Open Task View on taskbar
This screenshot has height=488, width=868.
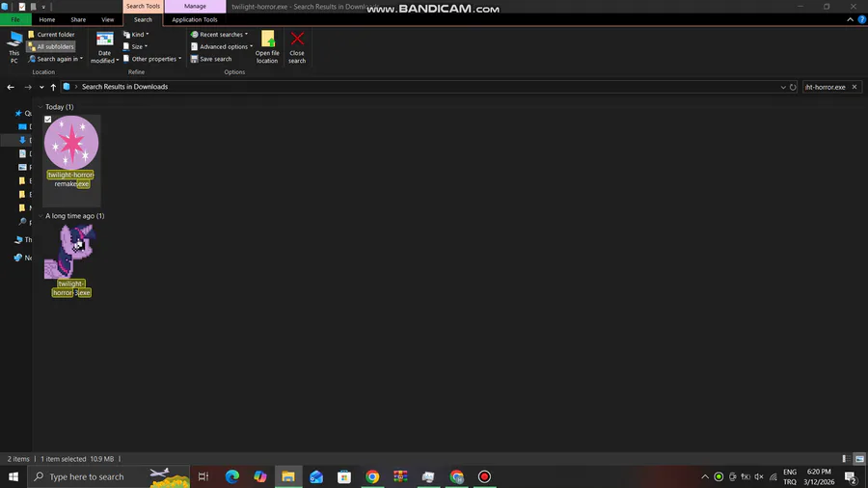203,476
